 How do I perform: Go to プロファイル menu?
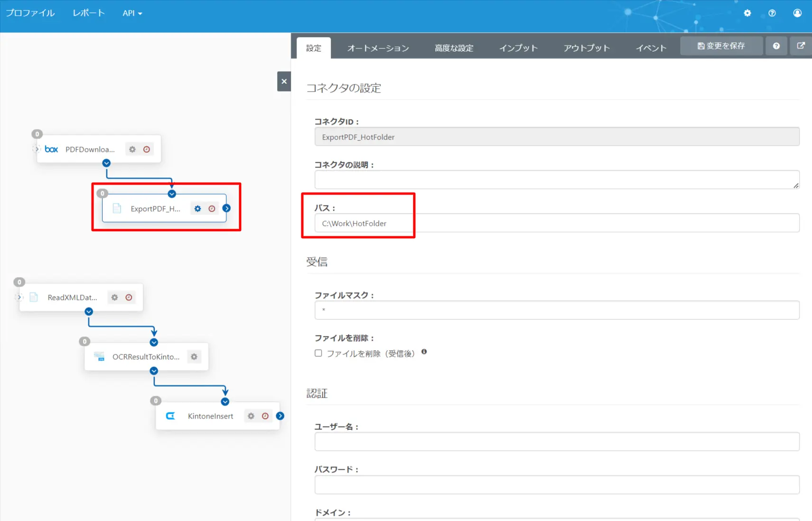(x=30, y=13)
